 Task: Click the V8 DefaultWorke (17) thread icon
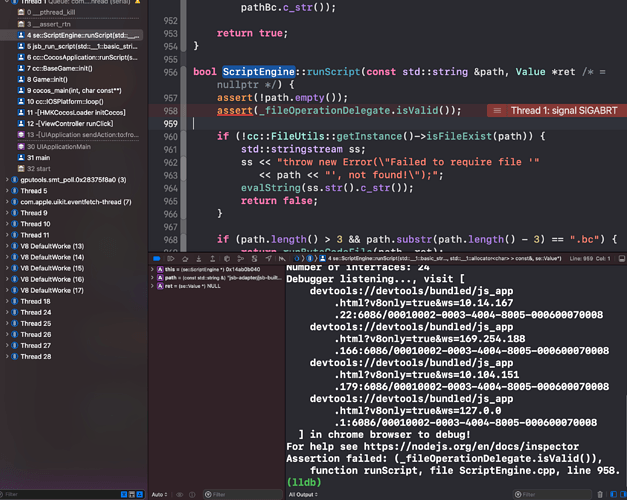coord(15,290)
